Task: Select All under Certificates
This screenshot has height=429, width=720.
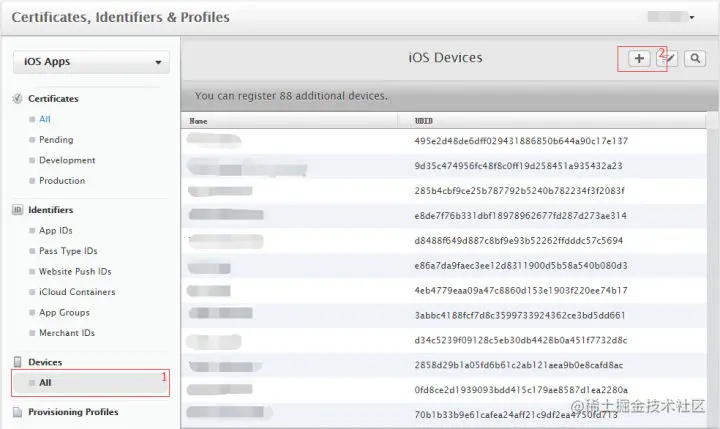Action: pos(45,119)
